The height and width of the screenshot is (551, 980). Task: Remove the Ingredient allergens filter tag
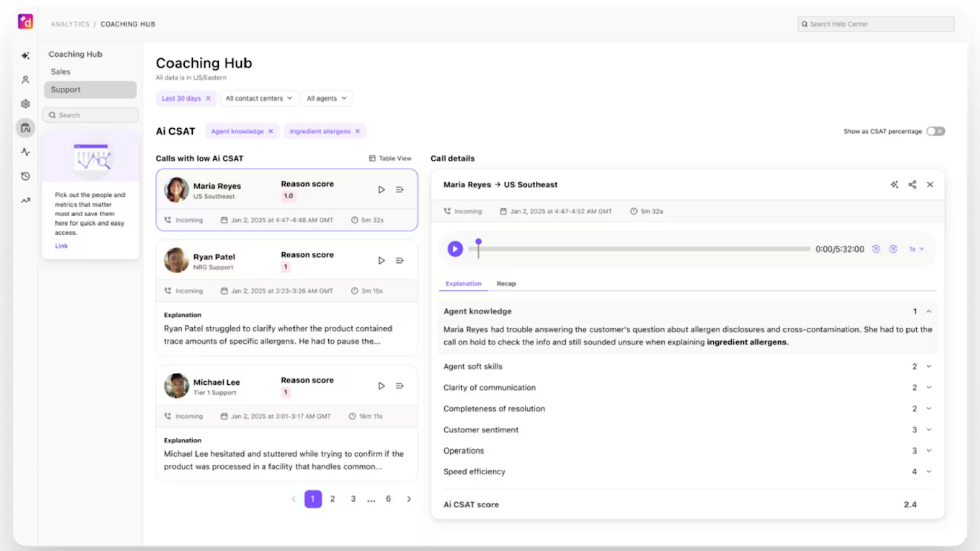358,131
